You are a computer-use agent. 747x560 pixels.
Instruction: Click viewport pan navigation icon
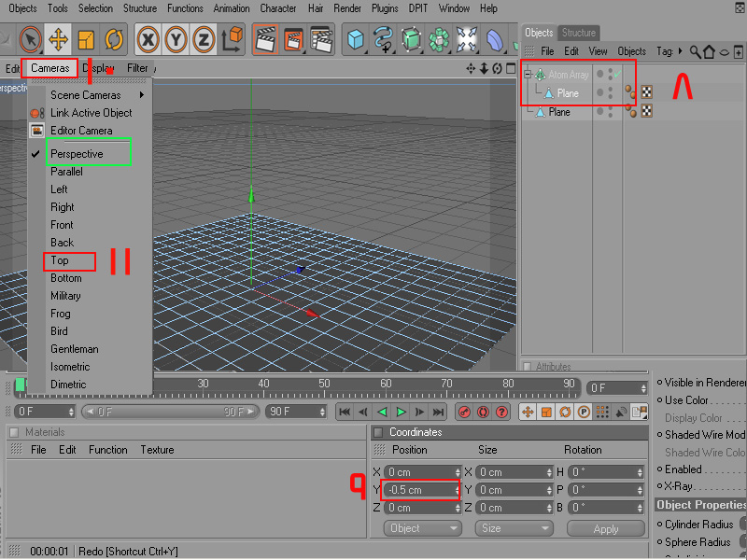click(x=471, y=69)
